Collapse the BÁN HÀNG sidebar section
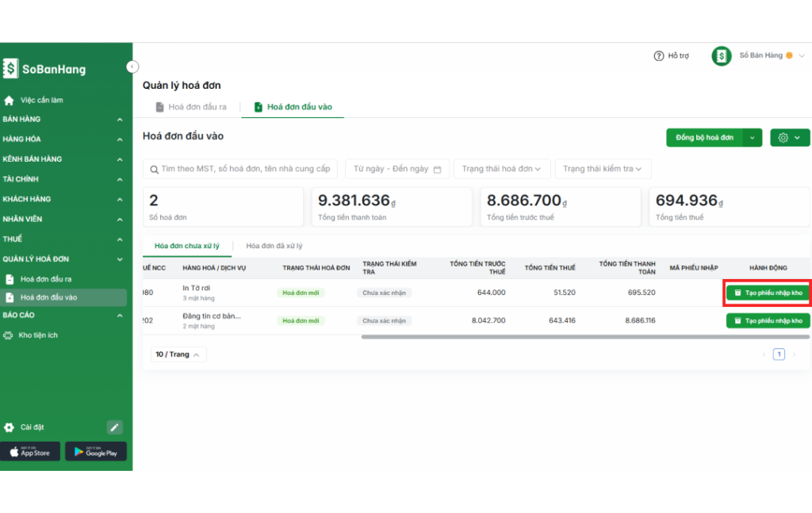Image resolution: width=812 pixels, height=513 pixels. (120, 120)
